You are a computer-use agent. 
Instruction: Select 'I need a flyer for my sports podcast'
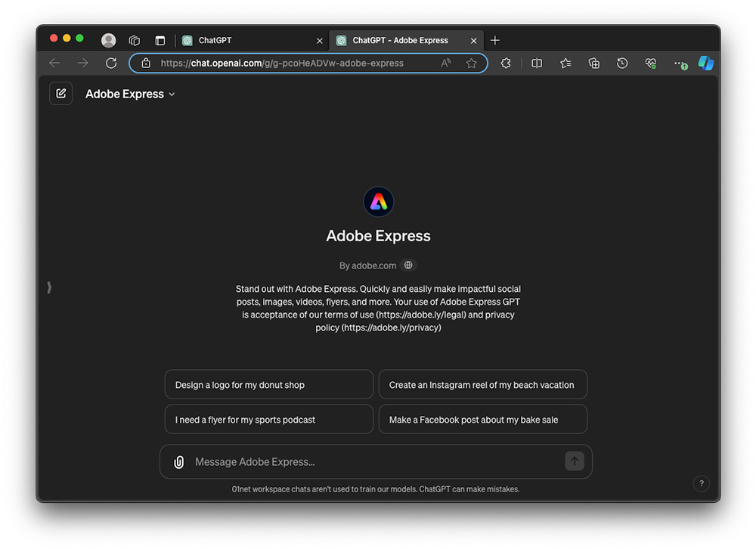(x=269, y=419)
